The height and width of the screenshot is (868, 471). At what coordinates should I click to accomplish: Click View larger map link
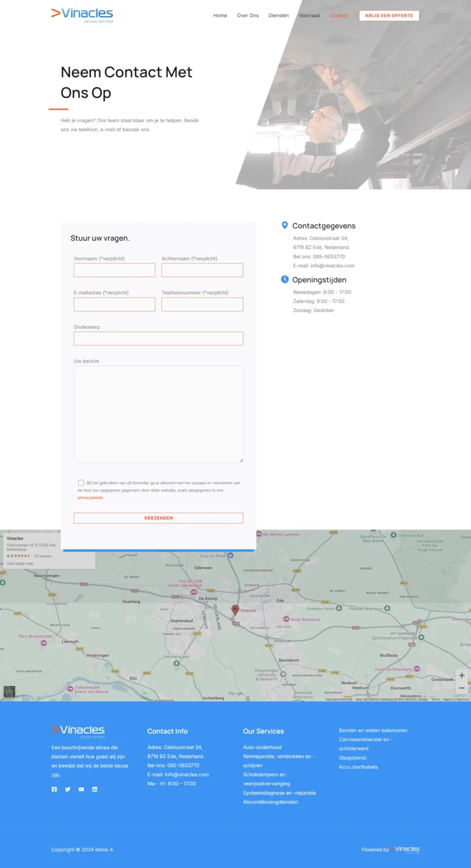[20, 563]
